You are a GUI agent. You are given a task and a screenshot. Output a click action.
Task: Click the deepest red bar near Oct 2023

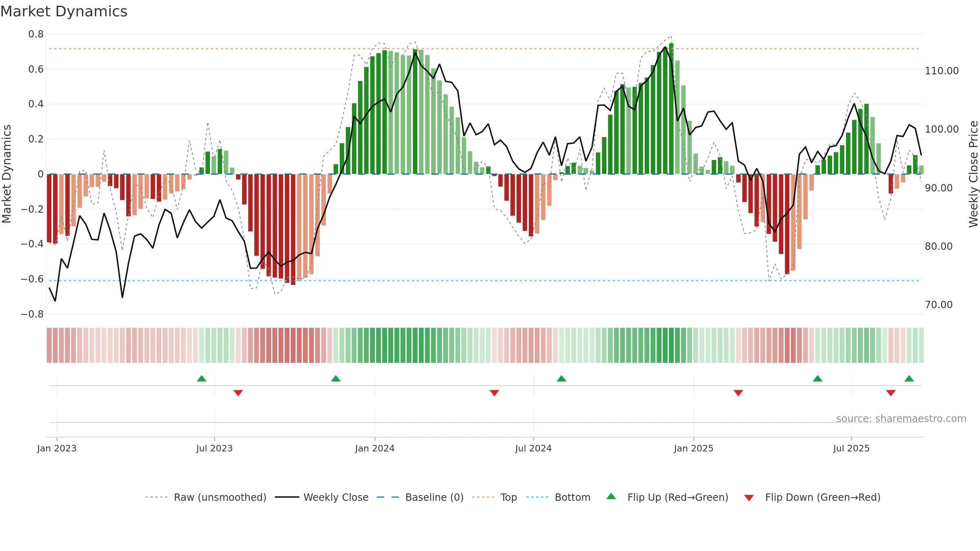pos(293,229)
